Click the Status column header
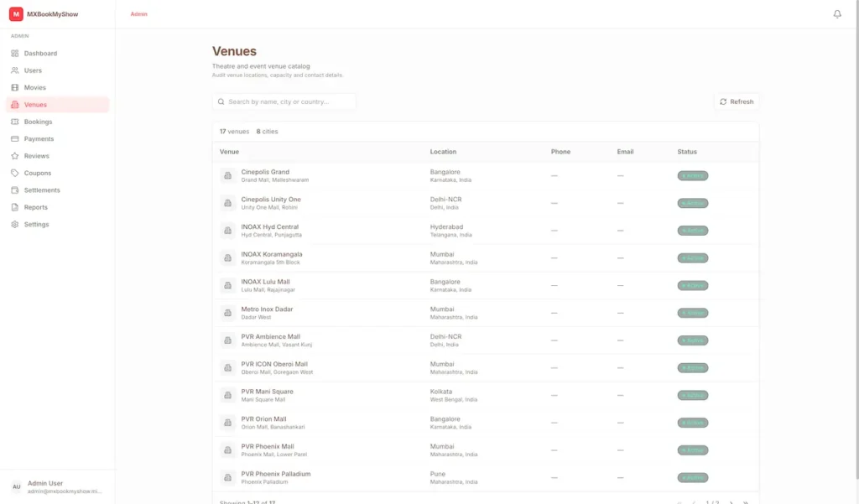 [x=687, y=152]
